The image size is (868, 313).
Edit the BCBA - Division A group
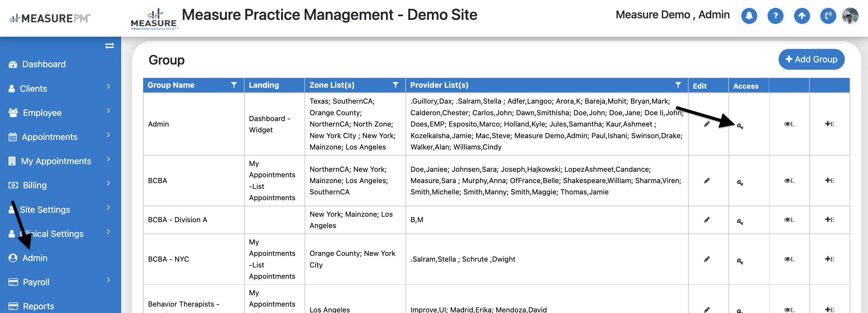click(x=707, y=220)
